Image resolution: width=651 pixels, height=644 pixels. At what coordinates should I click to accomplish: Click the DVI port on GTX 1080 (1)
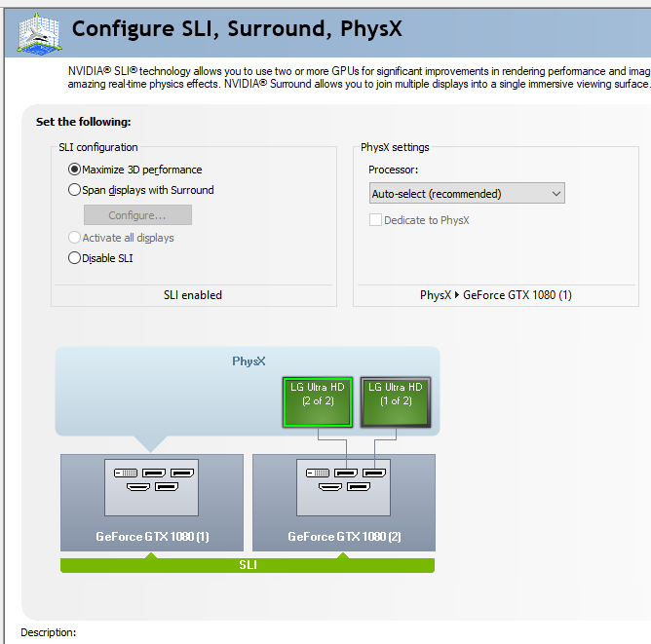click(126, 473)
